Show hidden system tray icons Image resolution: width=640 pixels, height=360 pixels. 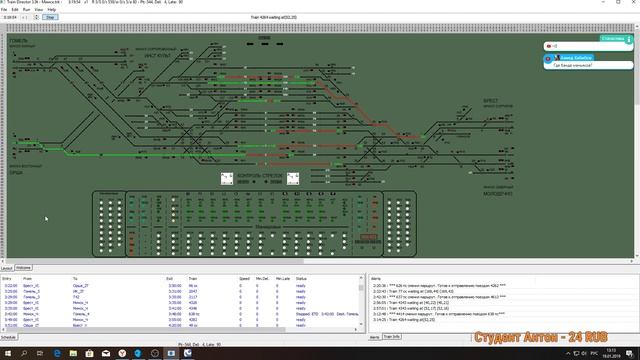click(568, 353)
